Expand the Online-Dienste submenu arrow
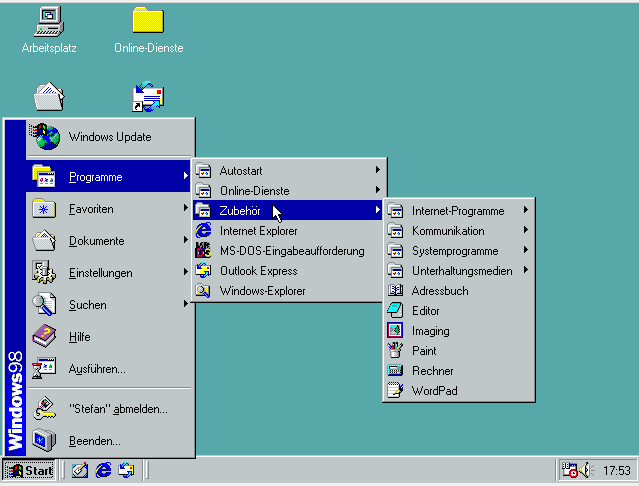The height and width of the screenshot is (486, 639). click(x=378, y=190)
